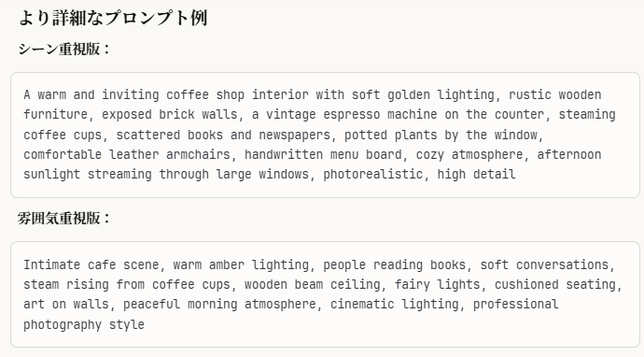Click the phrase "fairy lights" in the code block
This screenshot has height=357, width=644.
pyautogui.click(x=437, y=284)
